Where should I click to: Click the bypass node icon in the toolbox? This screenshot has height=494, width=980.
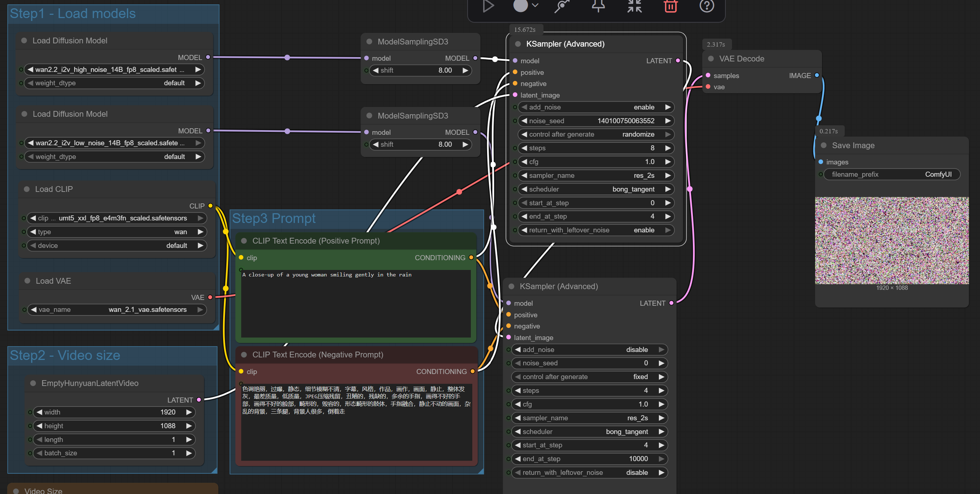point(562,6)
